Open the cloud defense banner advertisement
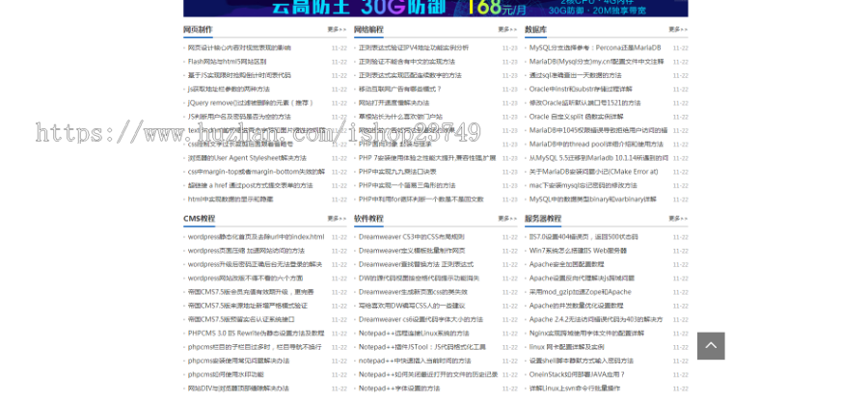 click(436, 9)
